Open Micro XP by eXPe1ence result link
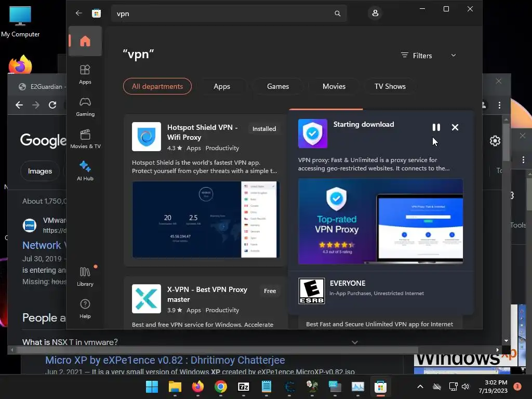The image size is (532, 399). point(165,360)
